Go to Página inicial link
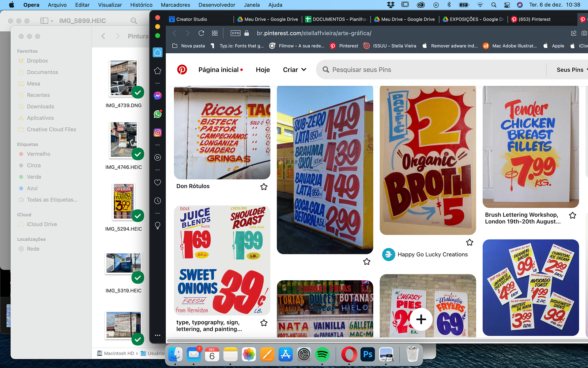The image size is (588, 368). 218,70
